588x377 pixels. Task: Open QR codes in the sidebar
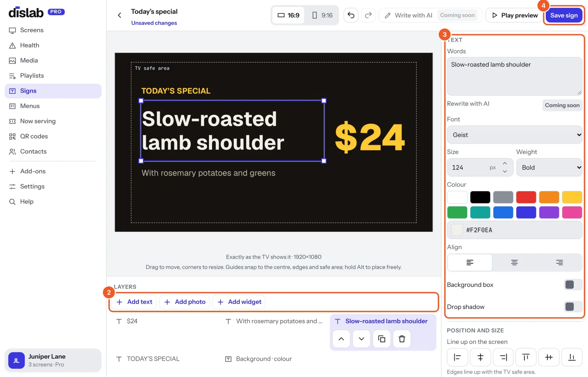click(53, 136)
